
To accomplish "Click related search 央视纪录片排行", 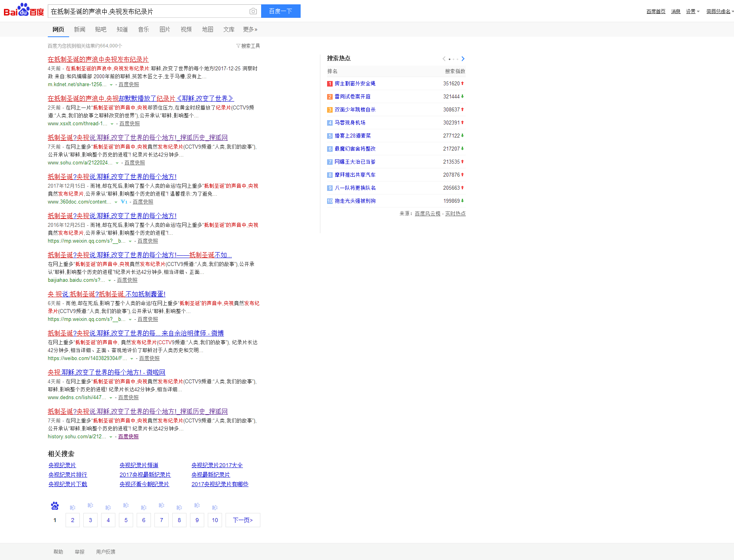I will pyautogui.click(x=68, y=475).
